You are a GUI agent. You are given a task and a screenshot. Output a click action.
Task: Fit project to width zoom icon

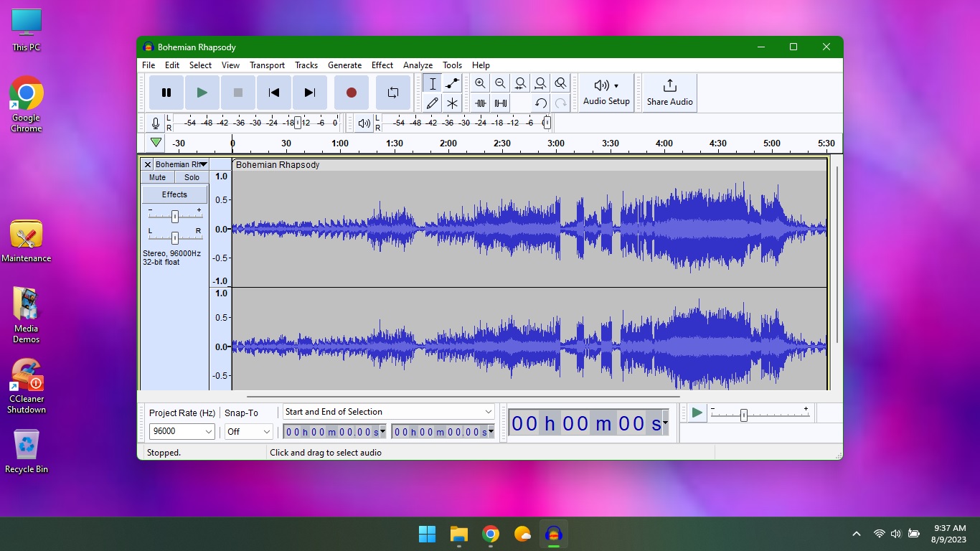[x=541, y=83]
